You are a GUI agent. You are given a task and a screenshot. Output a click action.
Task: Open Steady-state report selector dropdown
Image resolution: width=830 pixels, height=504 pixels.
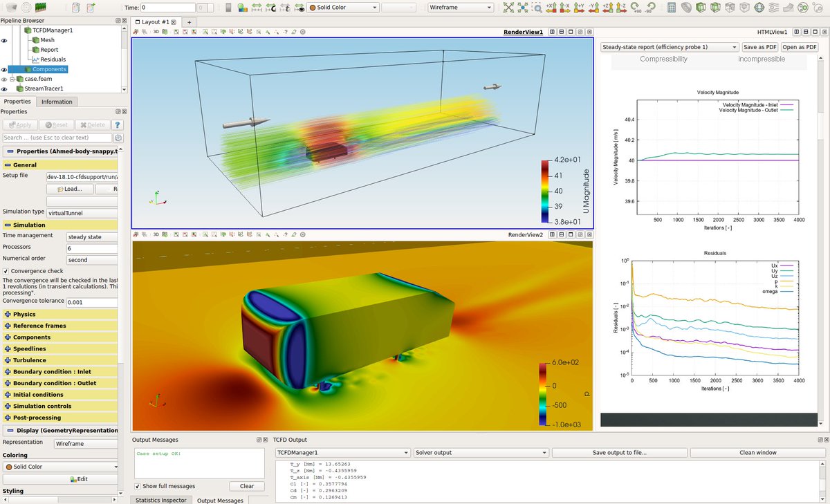669,47
